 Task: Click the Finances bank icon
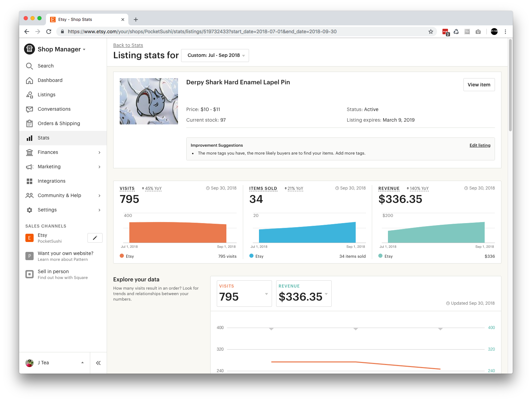click(x=29, y=152)
